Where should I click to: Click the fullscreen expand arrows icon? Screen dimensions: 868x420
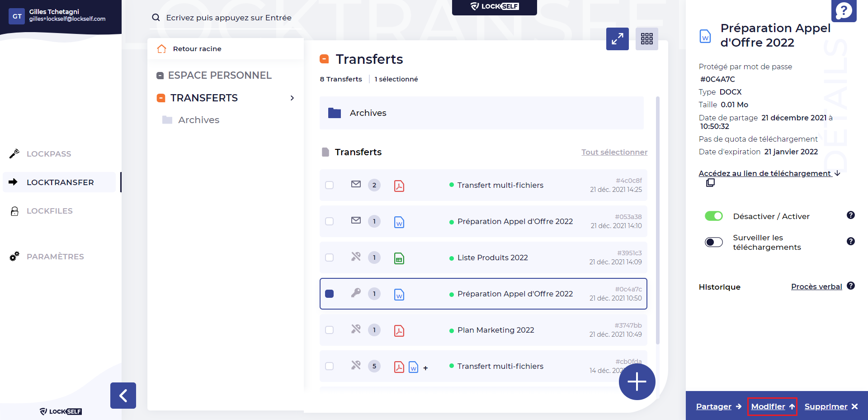pyautogui.click(x=617, y=39)
